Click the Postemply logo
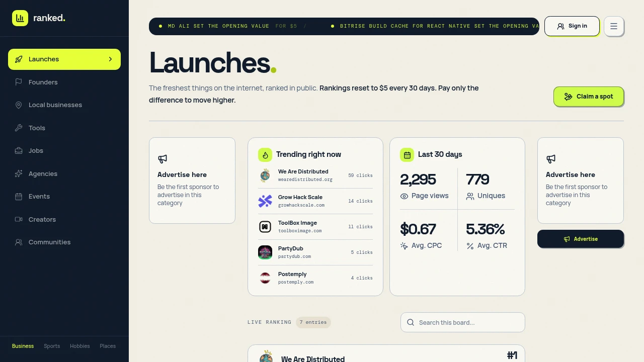This screenshot has height=362, width=644. click(x=265, y=278)
